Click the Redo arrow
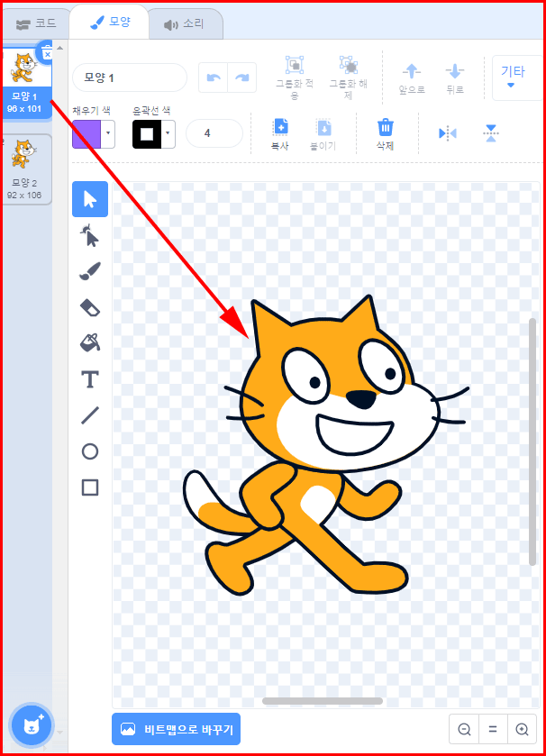 click(x=242, y=77)
